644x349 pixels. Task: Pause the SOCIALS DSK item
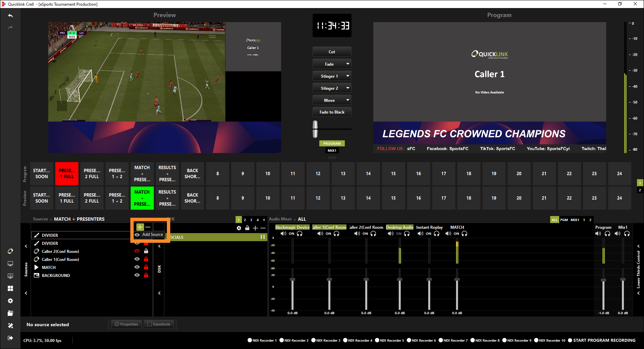point(263,237)
